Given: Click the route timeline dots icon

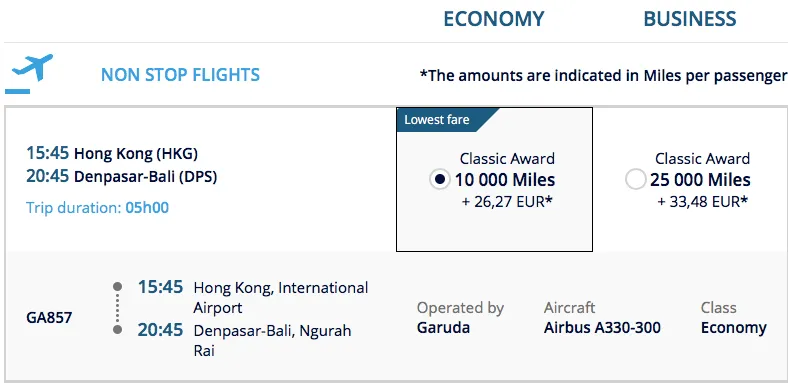Looking at the screenshot, I should coord(118,308).
